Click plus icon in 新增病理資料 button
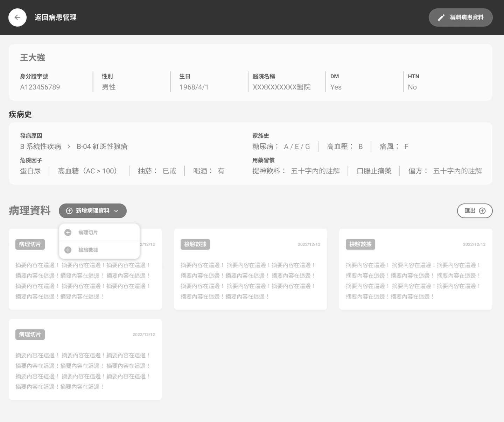 tap(69, 211)
